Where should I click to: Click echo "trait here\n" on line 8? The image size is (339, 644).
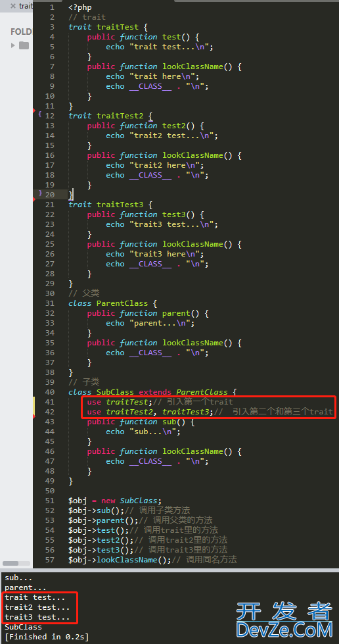click(x=152, y=76)
